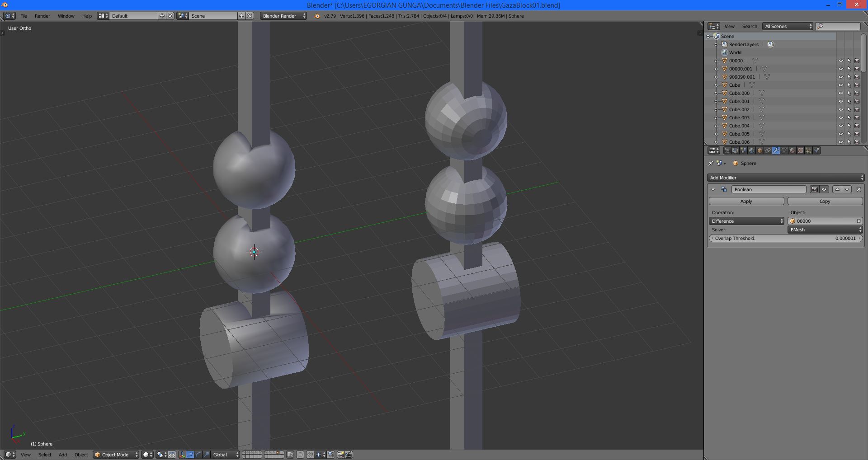Open the Modifiers wrench tab
This screenshot has width=868, height=460.
point(776,150)
